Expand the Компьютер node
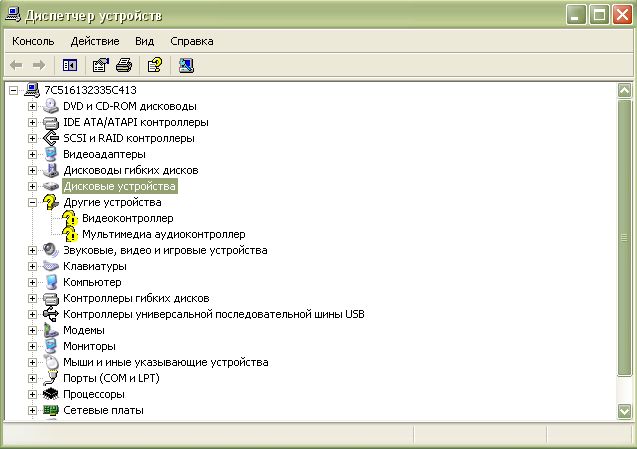 tap(32, 282)
